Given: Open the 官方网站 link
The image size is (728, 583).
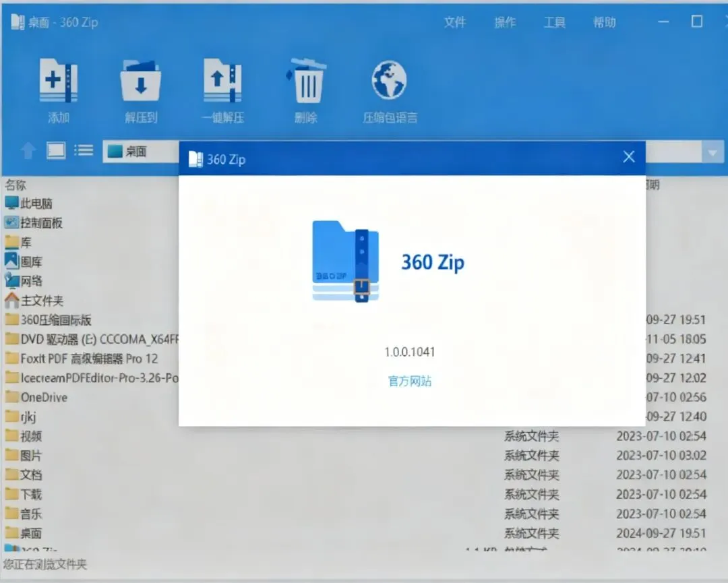Looking at the screenshot, I should tap(410, 381).
